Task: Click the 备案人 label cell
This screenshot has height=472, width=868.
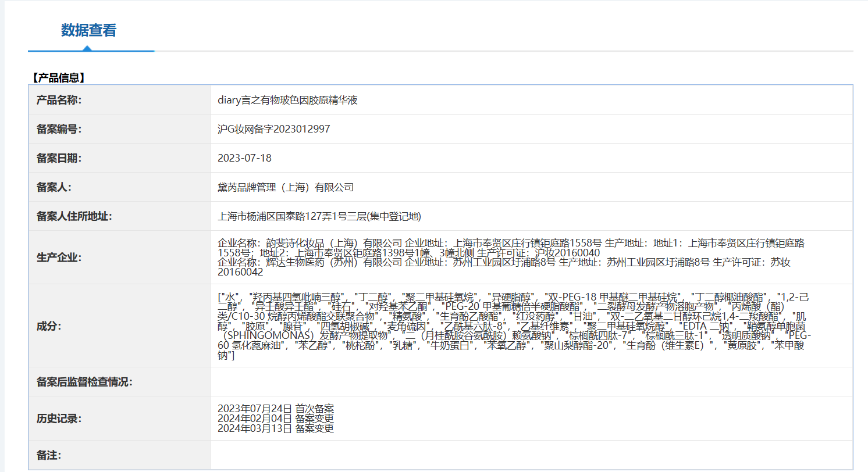Action: point(119,187)
